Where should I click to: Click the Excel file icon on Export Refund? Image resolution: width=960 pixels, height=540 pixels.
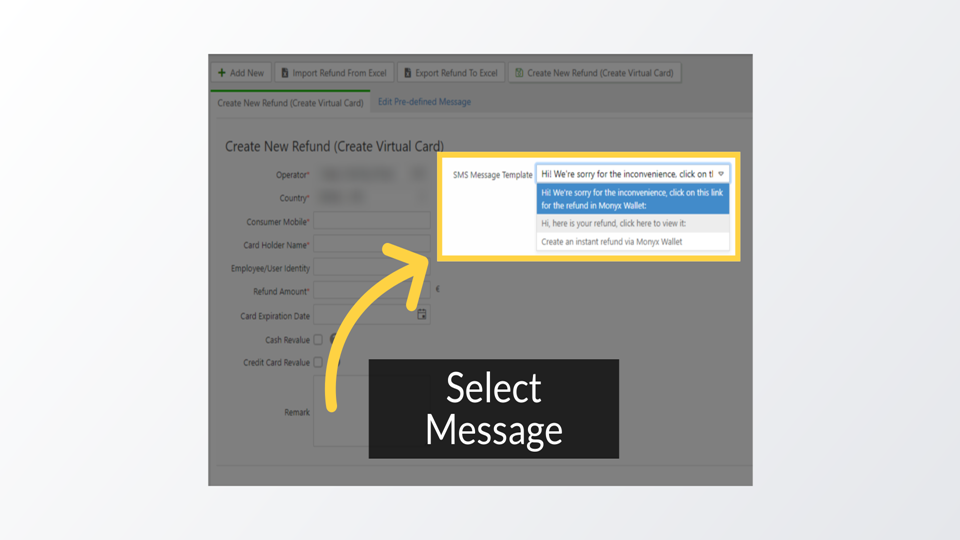pos(407,73)
